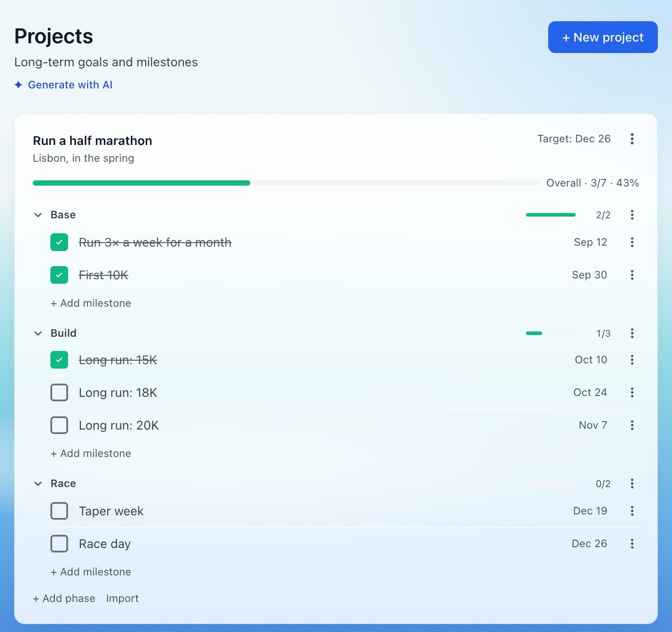Click the Overall 3/7 43% summary

tap(592, 183)
